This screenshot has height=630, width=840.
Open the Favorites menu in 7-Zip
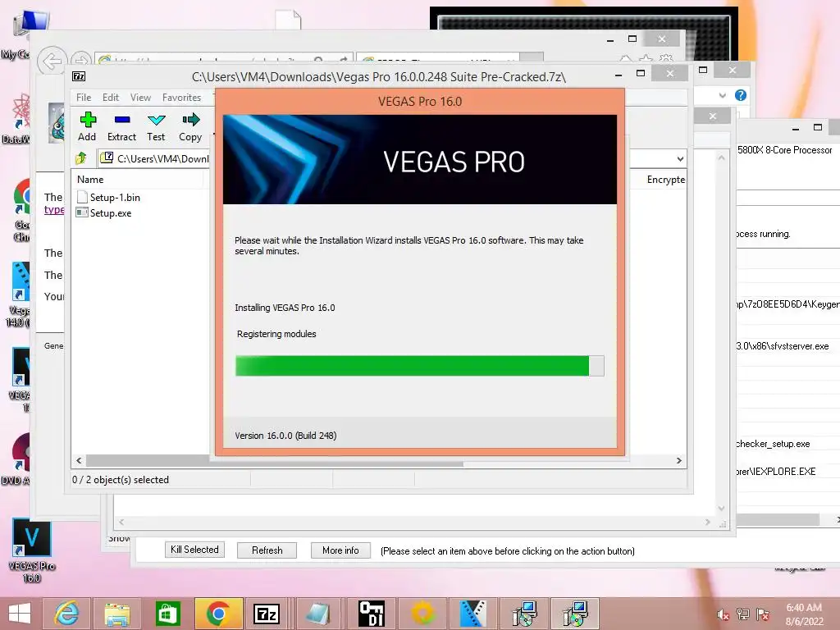point(181,98)
